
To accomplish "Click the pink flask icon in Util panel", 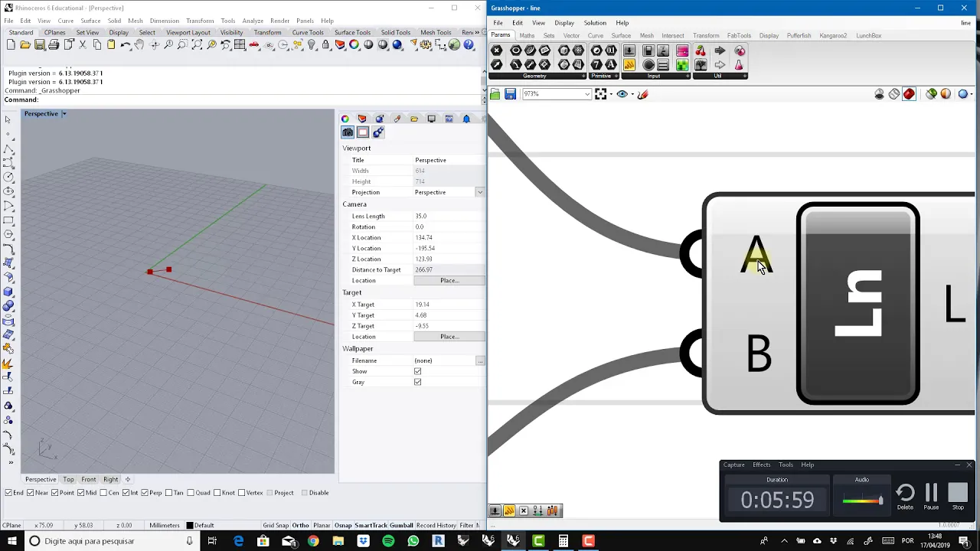I will click(740, 65).
